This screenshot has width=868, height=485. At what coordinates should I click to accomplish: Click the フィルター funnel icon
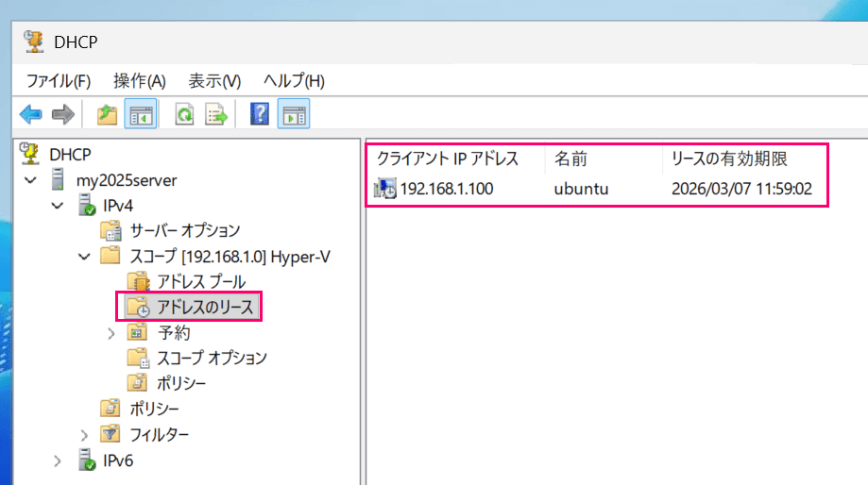[111, 434]
